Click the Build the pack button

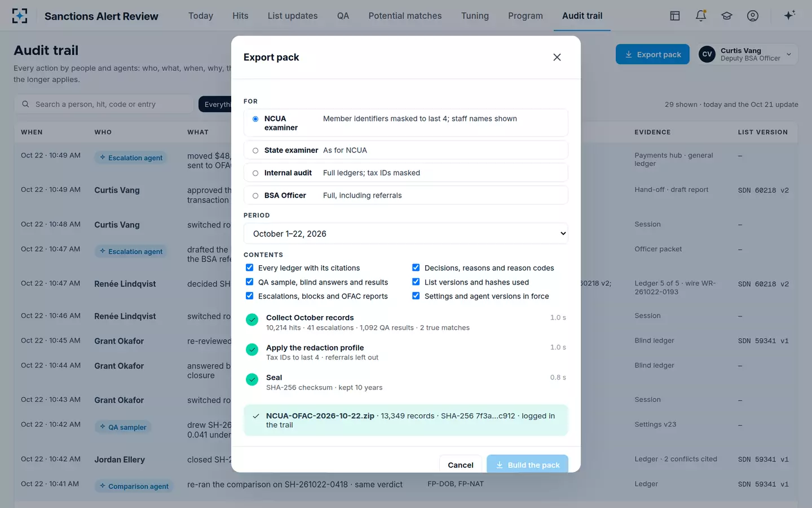point(527,465)
